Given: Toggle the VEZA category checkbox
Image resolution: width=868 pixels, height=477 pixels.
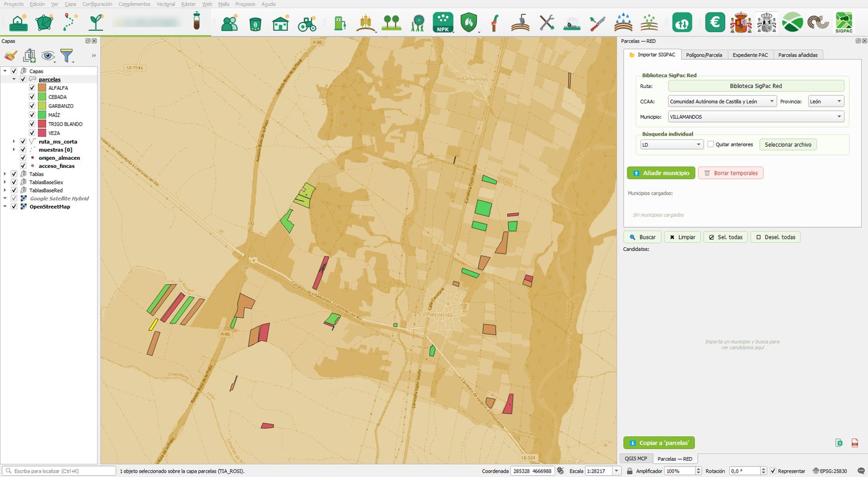Looking at the screenshot, I should (32, 133).
